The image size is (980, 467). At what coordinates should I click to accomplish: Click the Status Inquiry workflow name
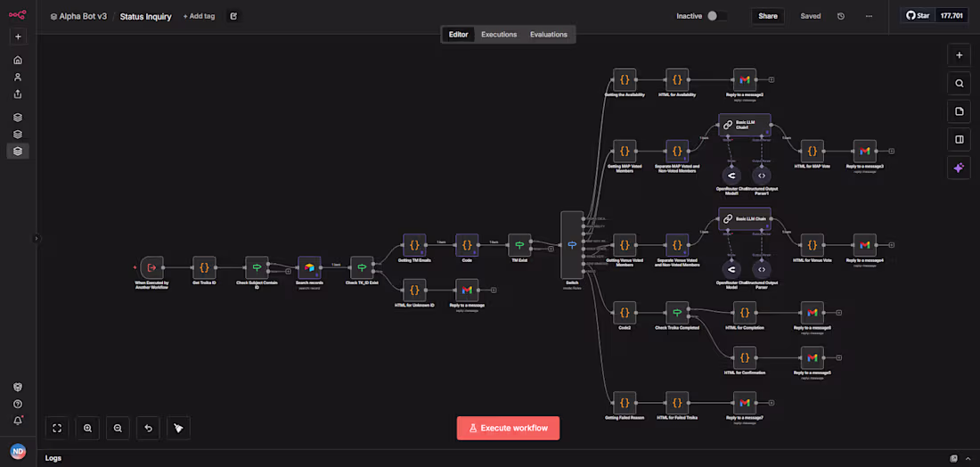145,16
